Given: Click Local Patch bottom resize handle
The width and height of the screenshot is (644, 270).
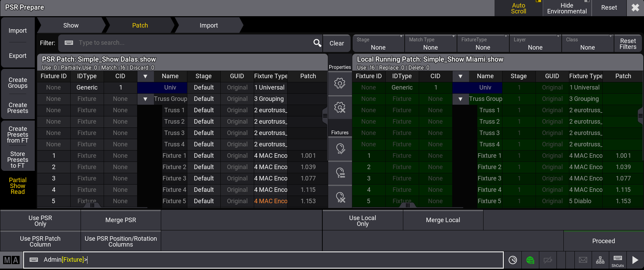Looking at the screenshot, I should tap(407, 205).
